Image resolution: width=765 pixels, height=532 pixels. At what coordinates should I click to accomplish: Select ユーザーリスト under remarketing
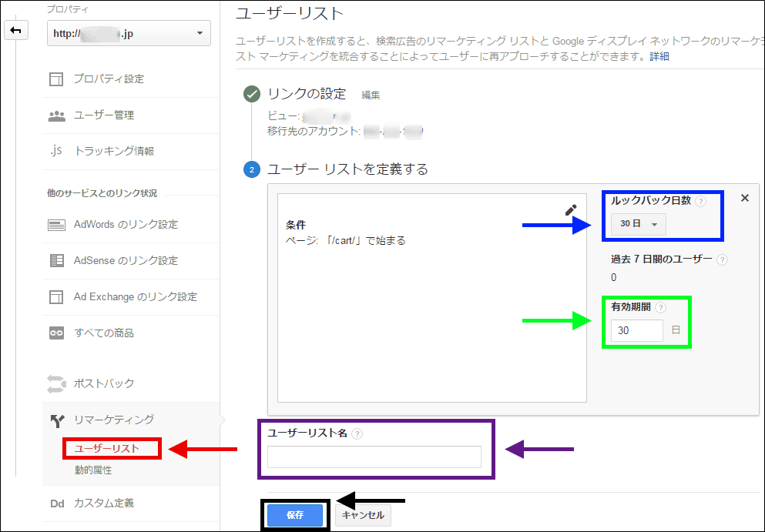(x=107, y=449)
